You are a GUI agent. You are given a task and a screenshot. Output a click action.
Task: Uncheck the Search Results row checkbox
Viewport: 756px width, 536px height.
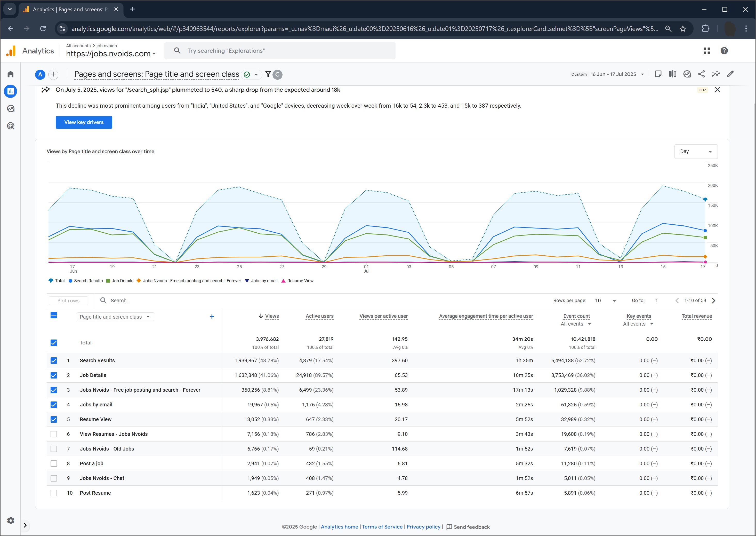(54, 360)
